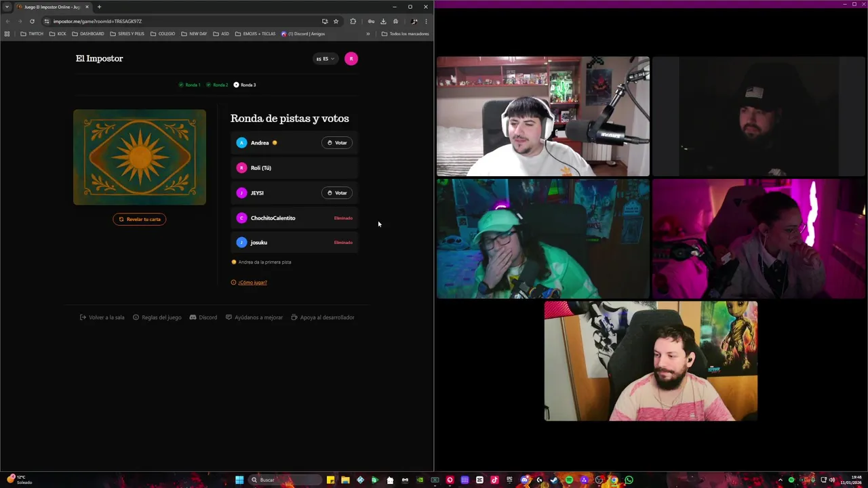Open the ASD bookmark folder
The height and width of the screenshot is (488, 868).
coord(221,34)
